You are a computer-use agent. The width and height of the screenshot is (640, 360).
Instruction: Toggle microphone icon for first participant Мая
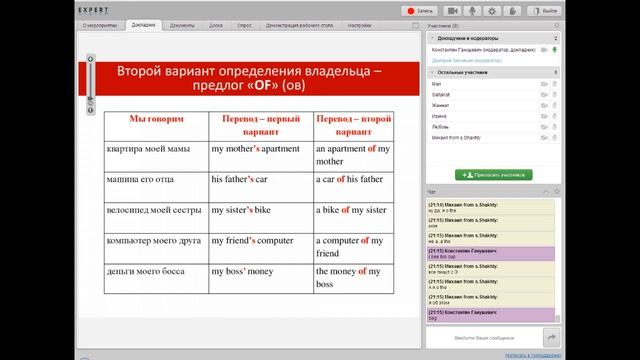click(555, 84)
